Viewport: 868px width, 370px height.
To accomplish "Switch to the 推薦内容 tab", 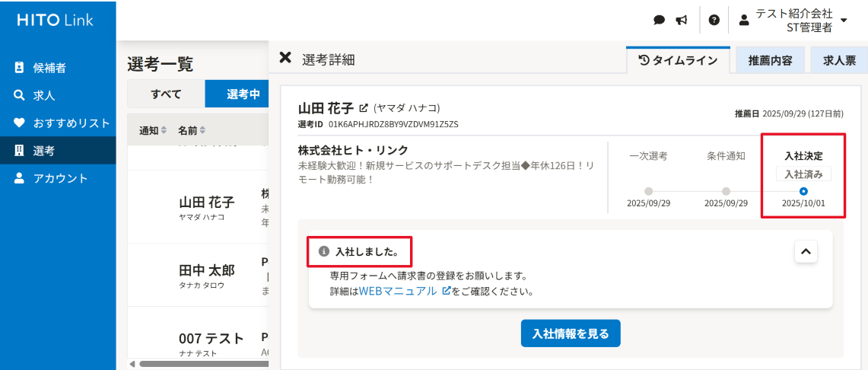I will pos(770,60).
